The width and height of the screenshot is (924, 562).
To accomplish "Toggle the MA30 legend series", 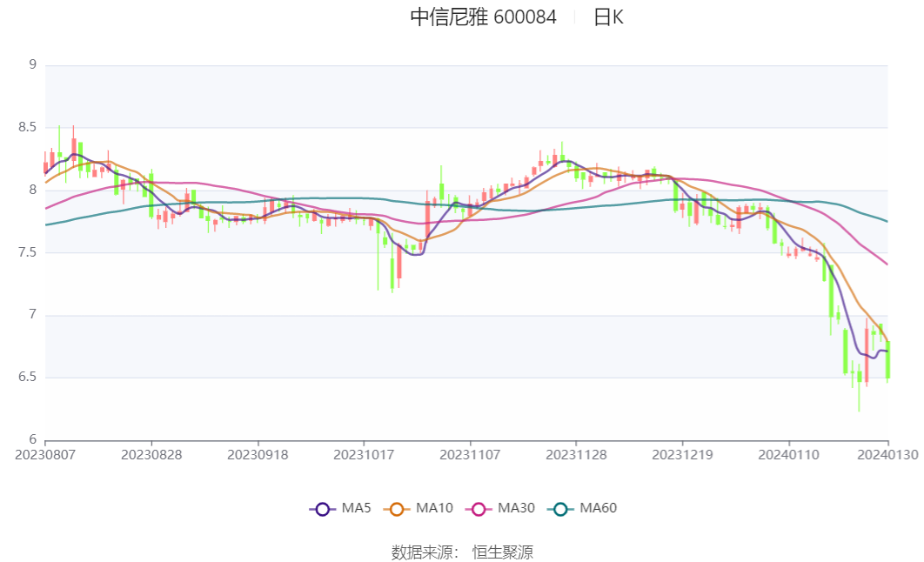I will (500, 508).
